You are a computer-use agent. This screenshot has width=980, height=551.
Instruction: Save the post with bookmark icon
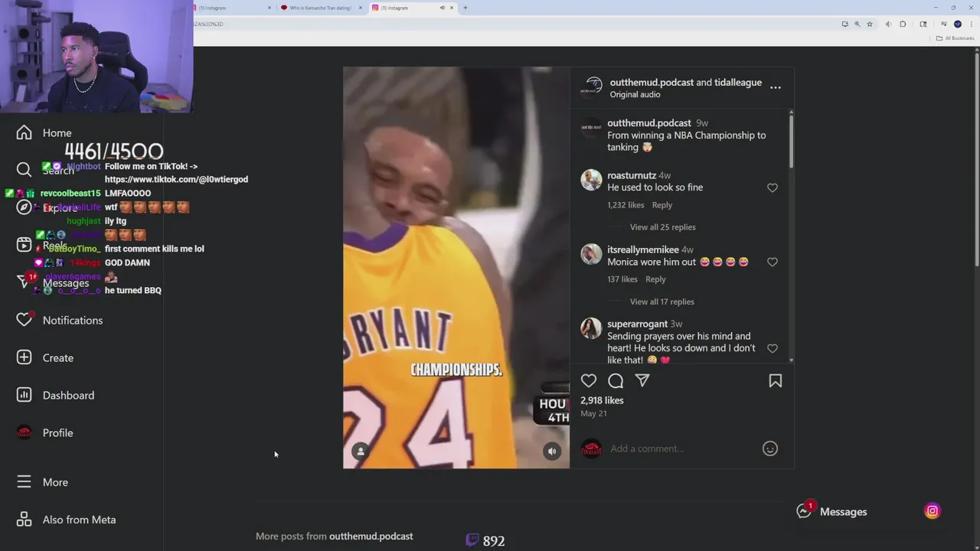coord(776,380)
